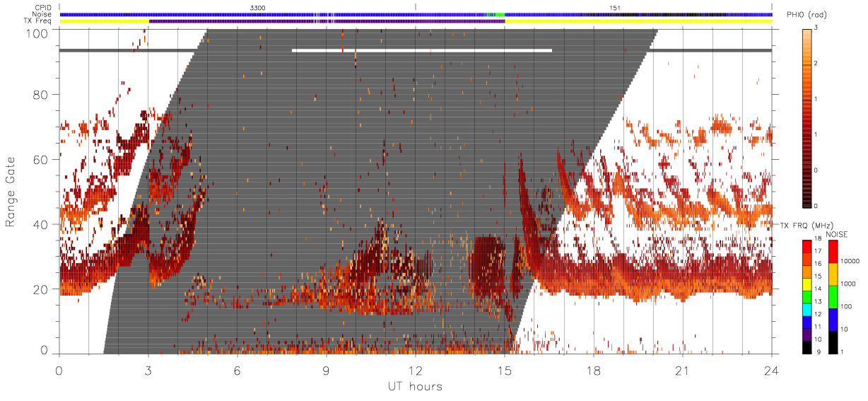The width and height of the screenshot is (868, 401).
Task: Click the CPID value "151"
Action: pyautogui.click(x=614, y=7)
